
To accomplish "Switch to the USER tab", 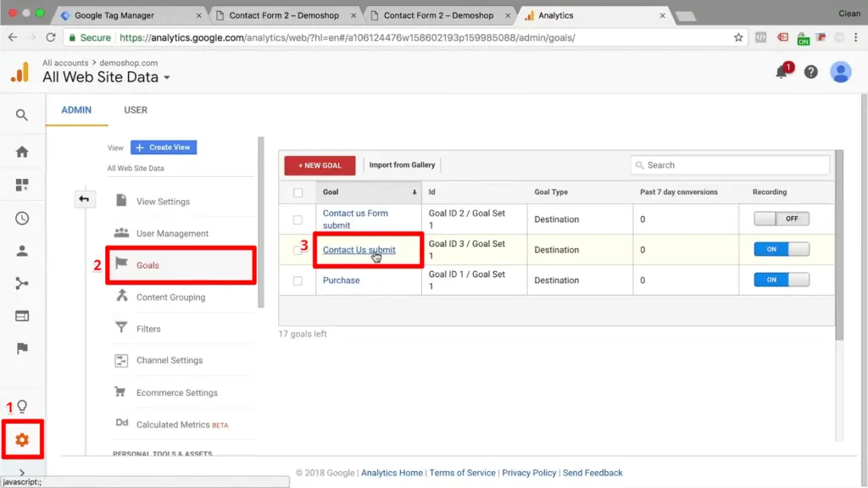I will click(135, 109).
